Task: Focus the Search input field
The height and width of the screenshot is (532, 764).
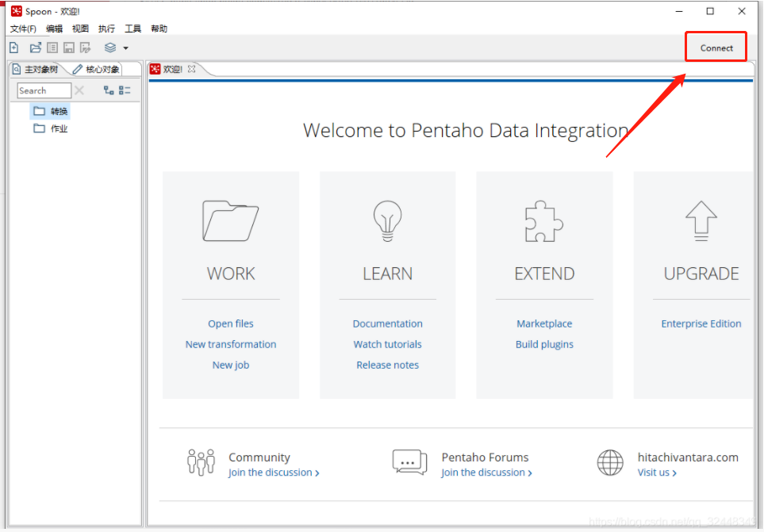Action: [x=44, y=90]
